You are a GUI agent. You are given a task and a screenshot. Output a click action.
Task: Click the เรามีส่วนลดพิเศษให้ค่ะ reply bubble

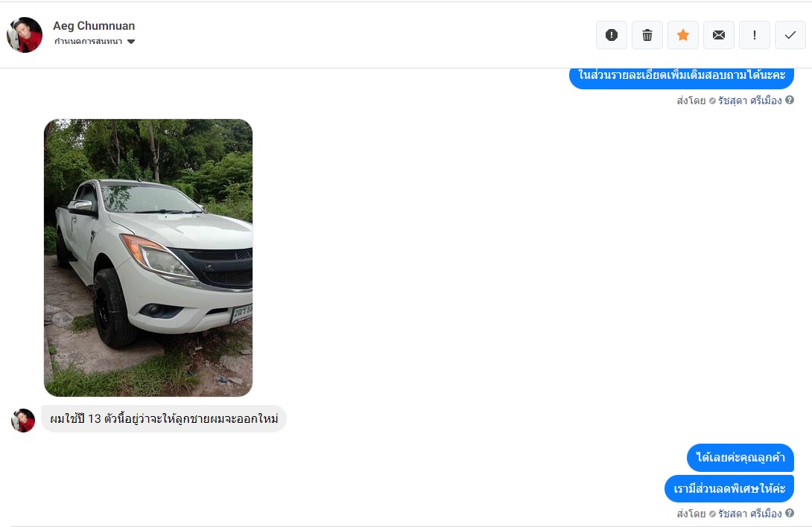[729, 489]
